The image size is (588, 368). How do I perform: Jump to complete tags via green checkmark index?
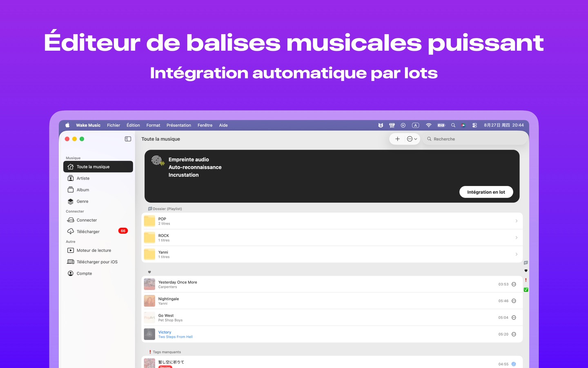526,289
